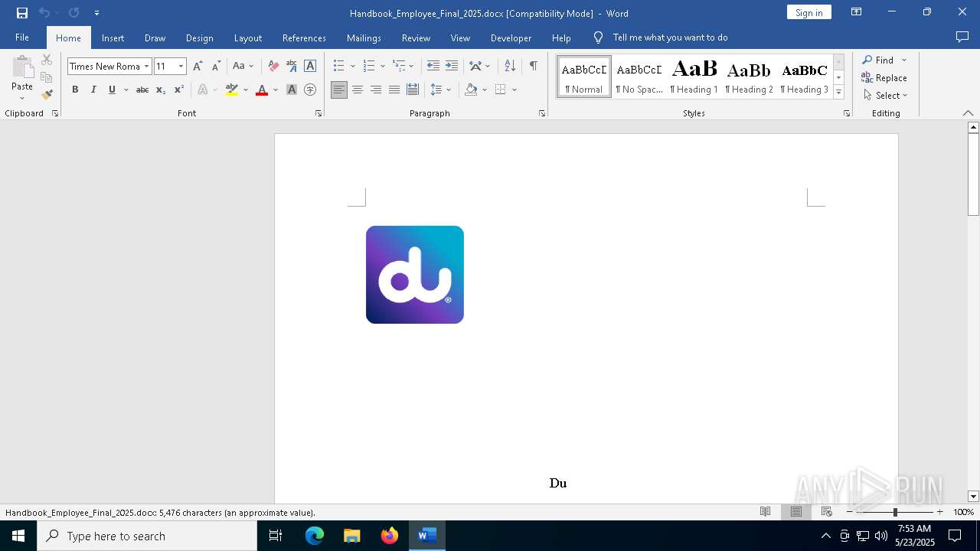980x551 pixels.
Task: Toggle Strikethrough formatting
Action: [142, 90]
